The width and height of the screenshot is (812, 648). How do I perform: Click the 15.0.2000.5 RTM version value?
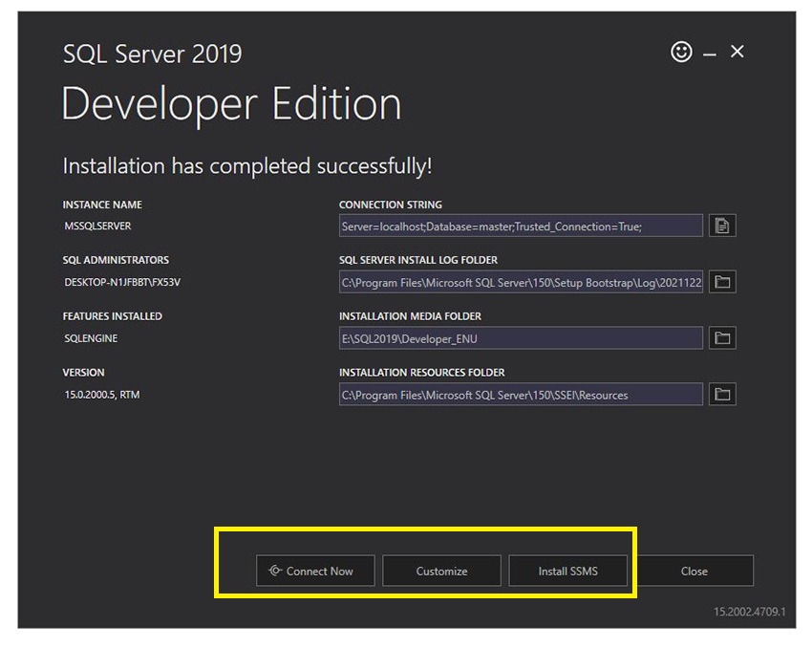click(102, 395)
